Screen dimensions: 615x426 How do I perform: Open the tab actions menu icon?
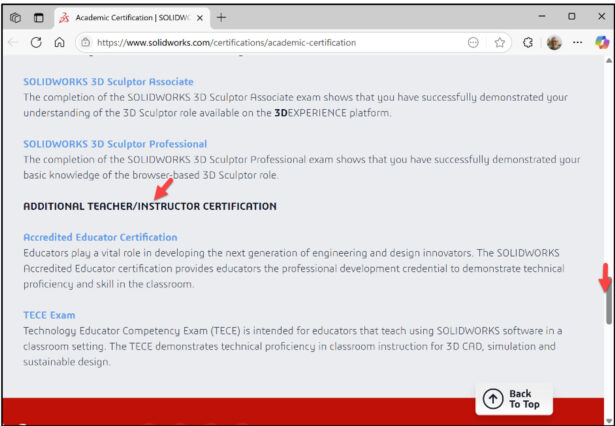tap(38, 18)
